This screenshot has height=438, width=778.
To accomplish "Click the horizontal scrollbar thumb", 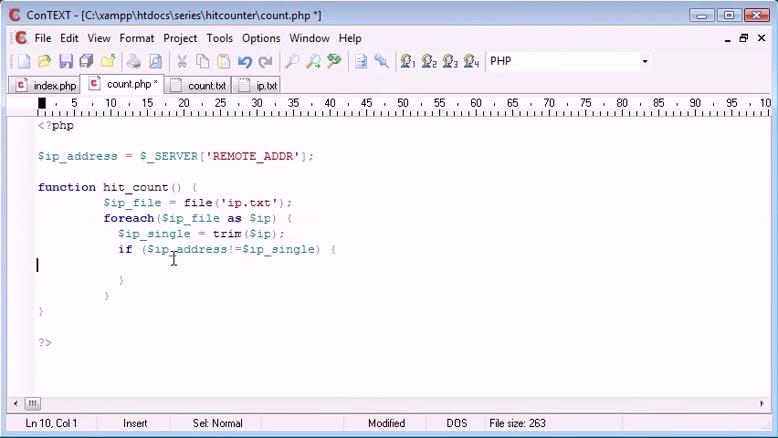I will click(x=32, y=403).
